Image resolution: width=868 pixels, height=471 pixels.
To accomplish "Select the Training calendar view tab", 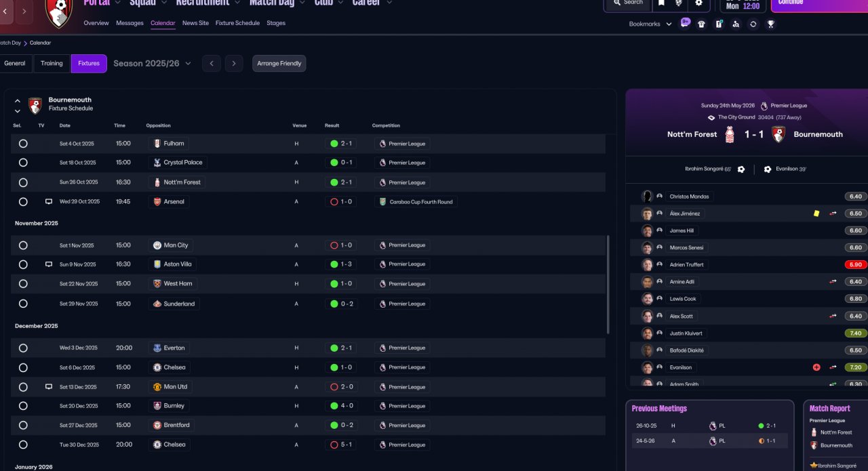I will [x=52, y=64].
